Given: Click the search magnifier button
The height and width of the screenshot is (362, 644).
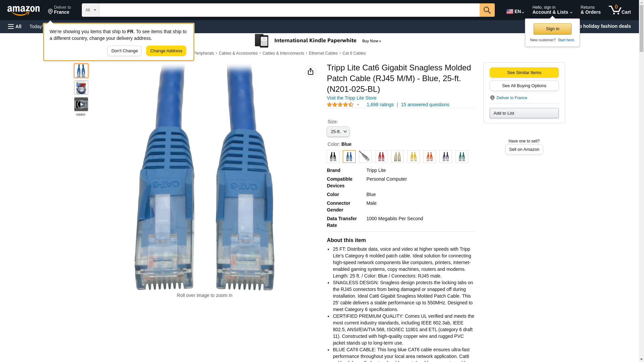Looking at the screenshot, I should click(x=487, y=10).
